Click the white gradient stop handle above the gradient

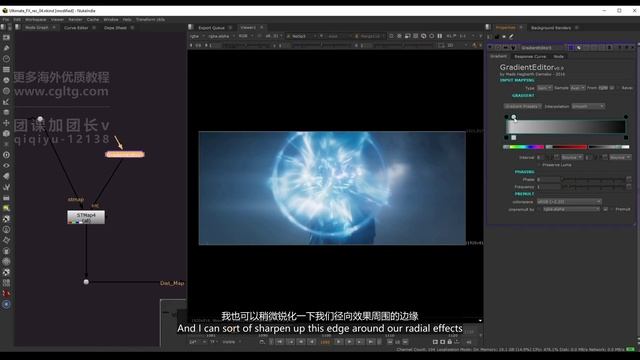[x=513, y=117]
